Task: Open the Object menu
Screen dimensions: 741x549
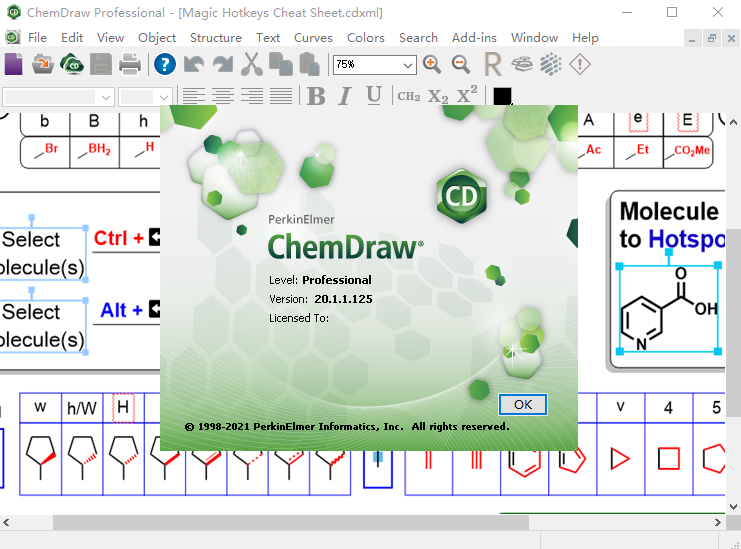Action: click(x=157, y=38)
